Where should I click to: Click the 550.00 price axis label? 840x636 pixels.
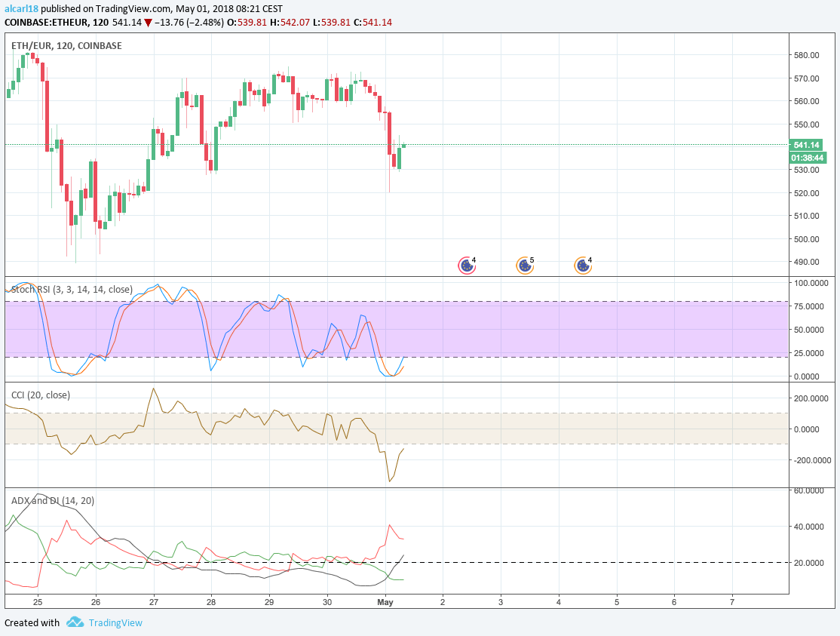(806, 124)
